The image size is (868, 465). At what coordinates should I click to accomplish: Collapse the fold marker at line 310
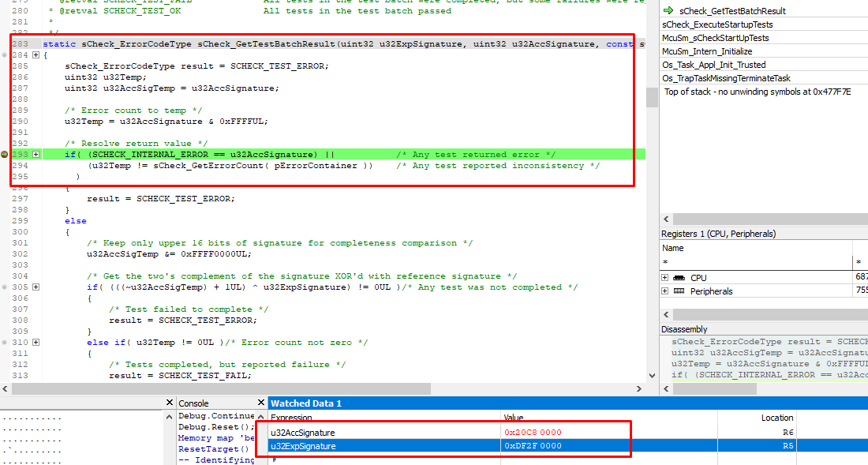(x=36, y=343)
